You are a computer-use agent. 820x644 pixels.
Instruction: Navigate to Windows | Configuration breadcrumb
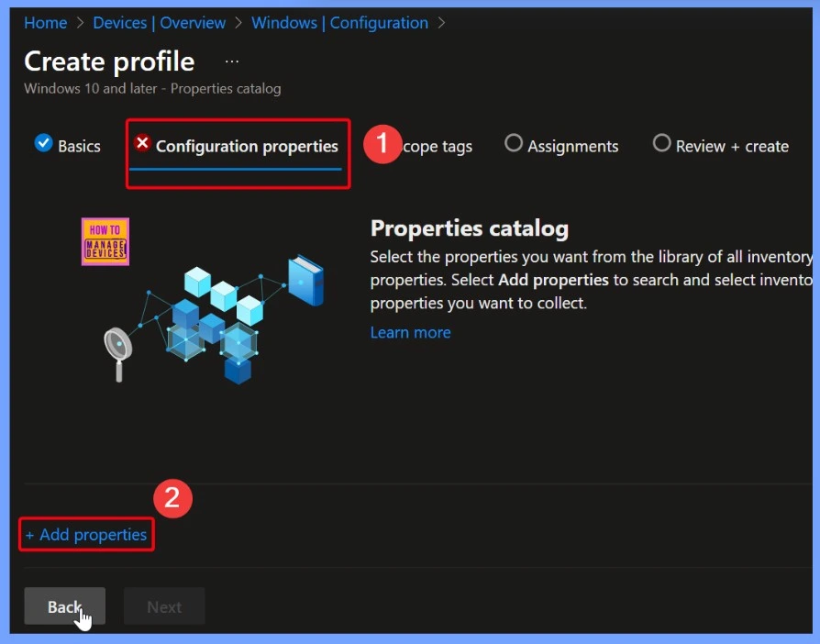(x=339, y=23)
